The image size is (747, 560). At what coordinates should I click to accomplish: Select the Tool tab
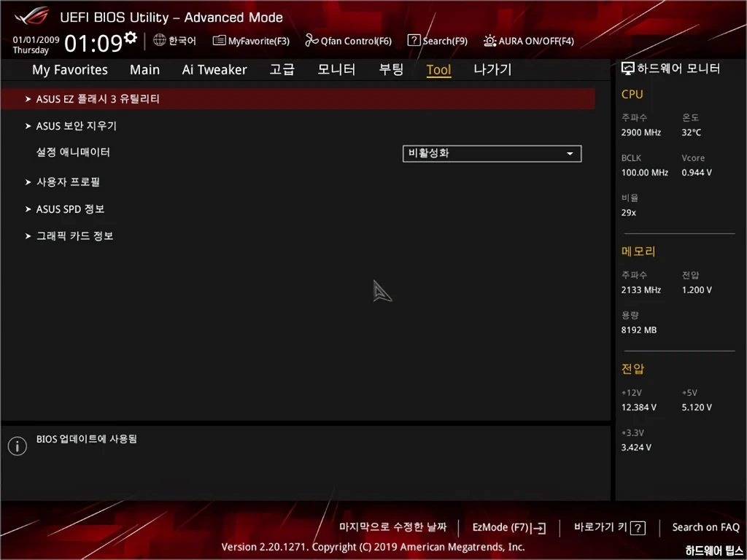[438, 70]
